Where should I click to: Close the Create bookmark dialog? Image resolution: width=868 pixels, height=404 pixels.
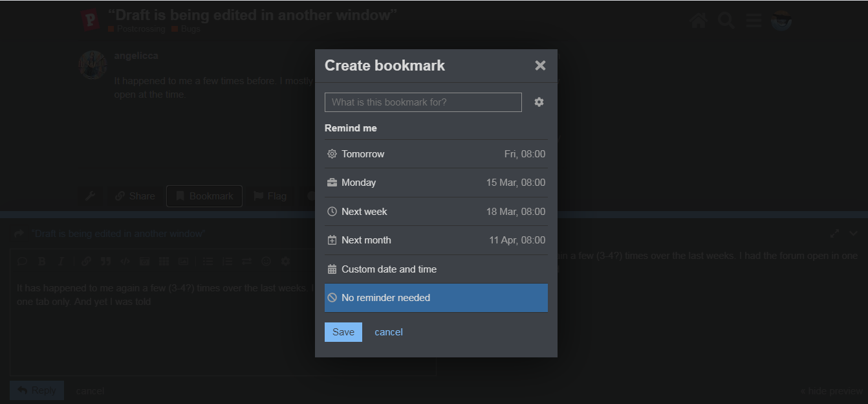tap(540, 65)
